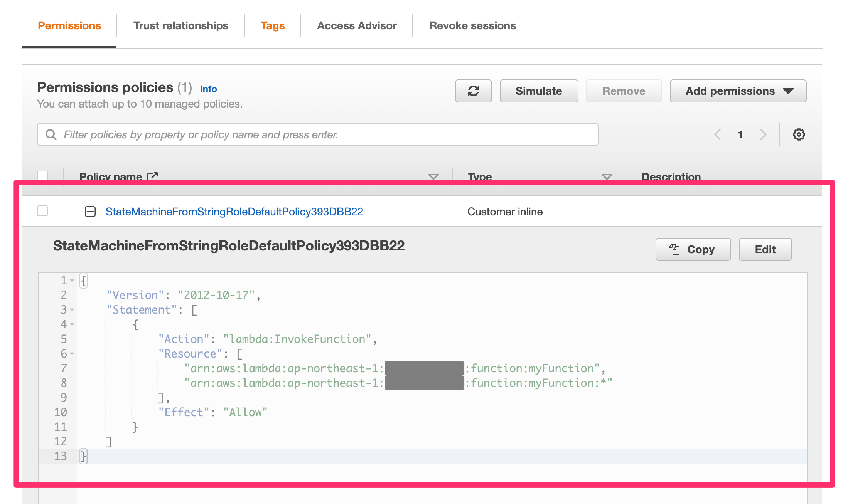Edit the inline policy document
Viewport: 843px width, 504px height.
(765, 249)
